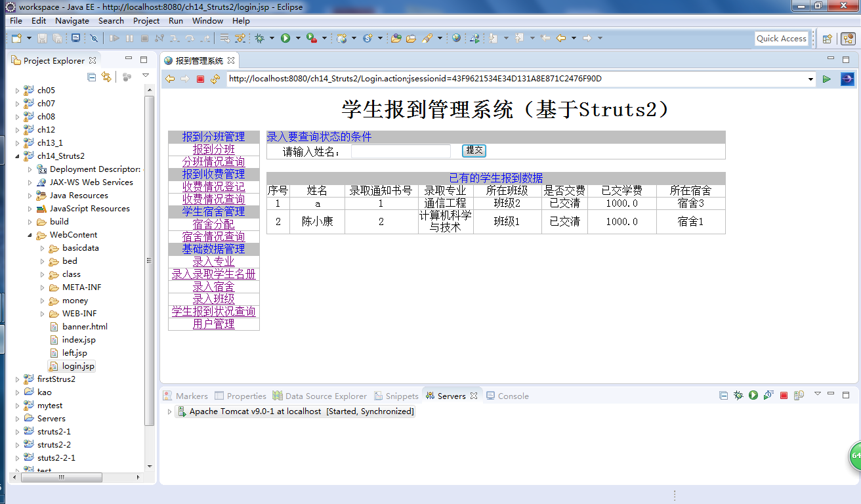Click the browser URL address field
The image size is (861, 504).
(x=516, y=79)
